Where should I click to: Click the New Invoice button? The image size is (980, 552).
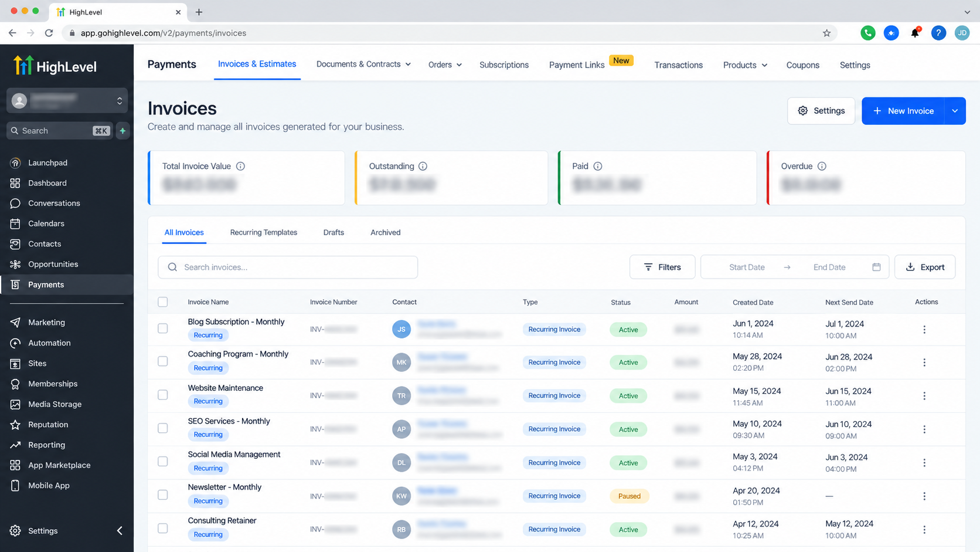903,111
